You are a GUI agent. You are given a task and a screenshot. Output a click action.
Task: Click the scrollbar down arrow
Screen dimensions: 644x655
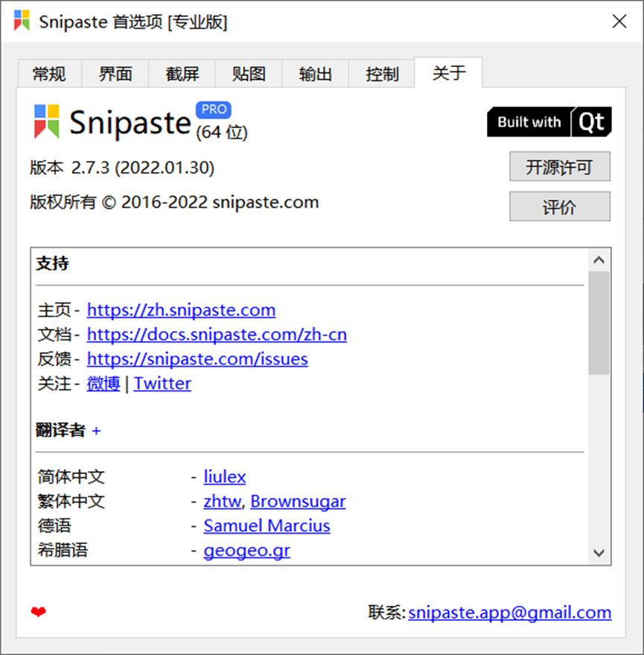coord(599,554)
